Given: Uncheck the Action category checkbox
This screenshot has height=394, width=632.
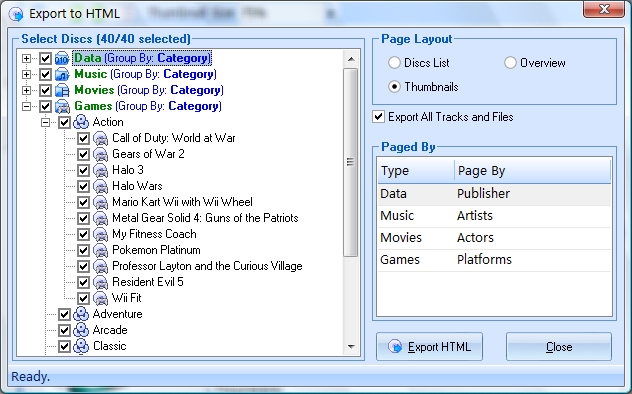Looking at the screenshot, I should (64, 122).
